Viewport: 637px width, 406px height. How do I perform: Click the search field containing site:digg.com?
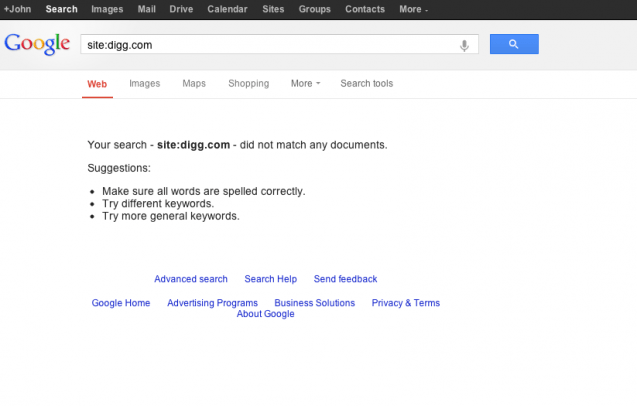click(265, 45)
